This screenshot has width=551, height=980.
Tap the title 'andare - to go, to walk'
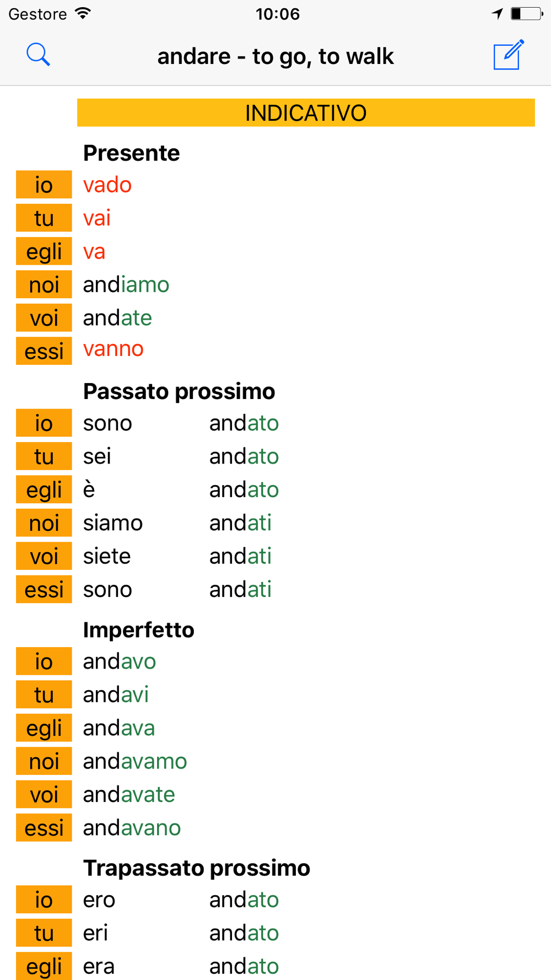point(275,56)
